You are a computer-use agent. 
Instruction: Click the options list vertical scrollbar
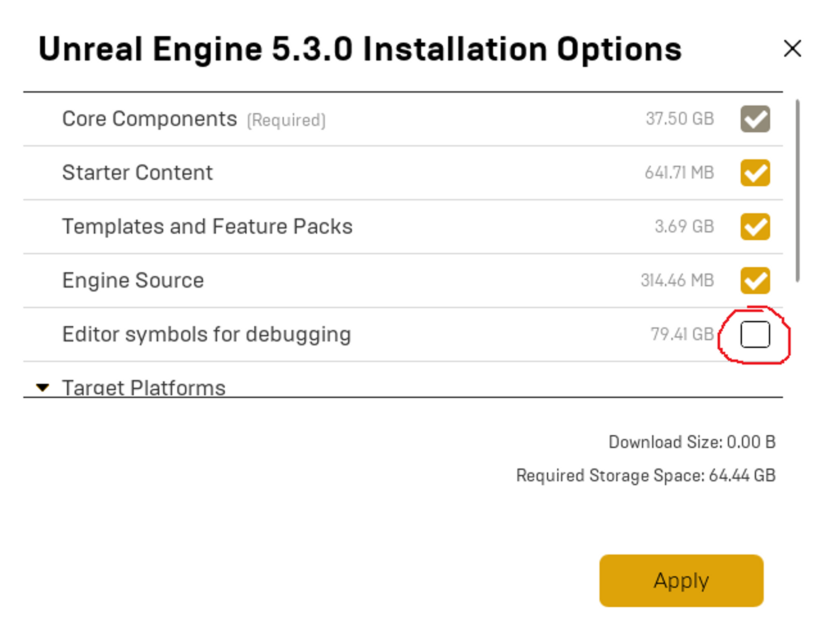coord(797,191)
